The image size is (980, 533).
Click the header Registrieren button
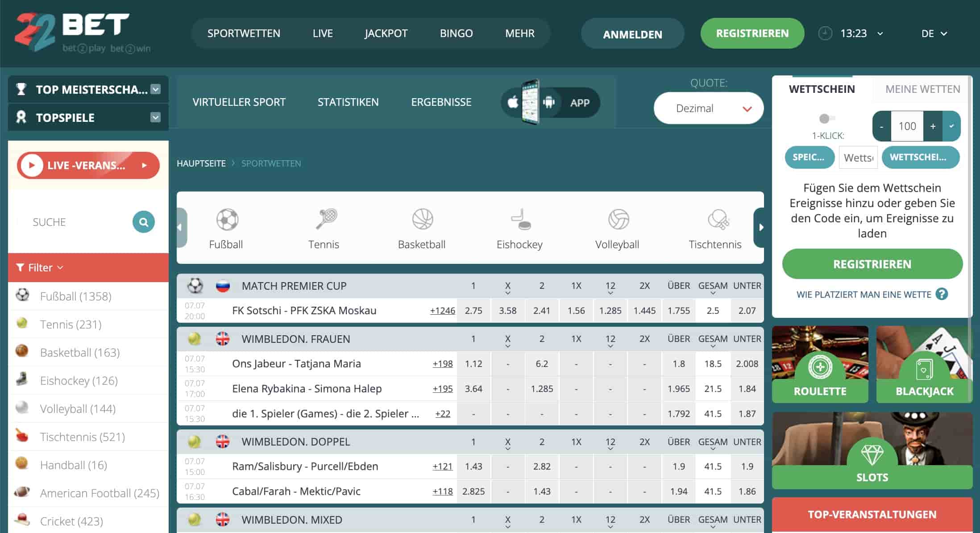tap(752, 33)
